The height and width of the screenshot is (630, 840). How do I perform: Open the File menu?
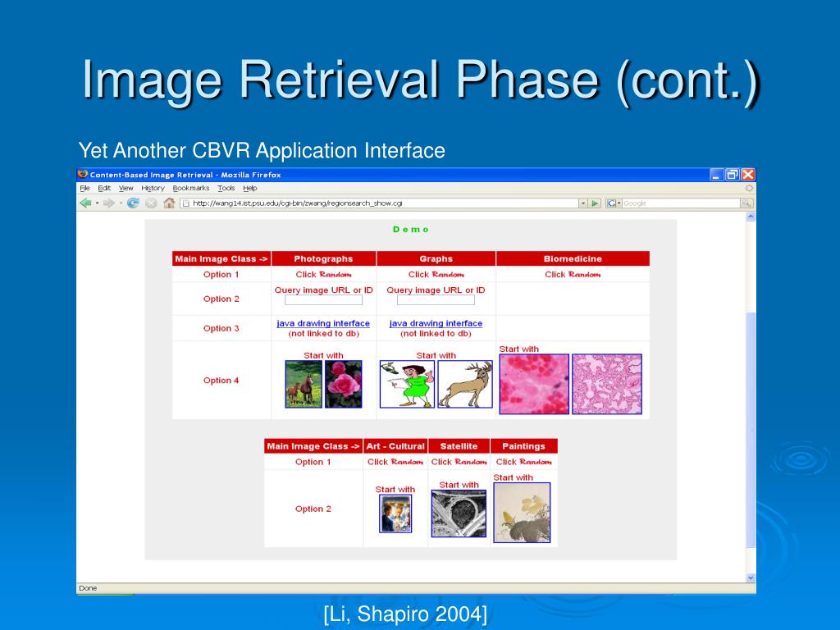[x=84, y=188]
